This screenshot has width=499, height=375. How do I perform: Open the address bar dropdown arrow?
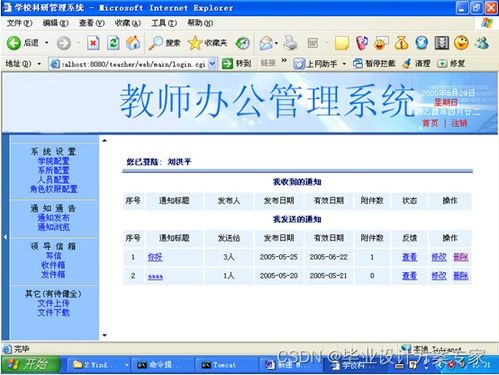212,63
